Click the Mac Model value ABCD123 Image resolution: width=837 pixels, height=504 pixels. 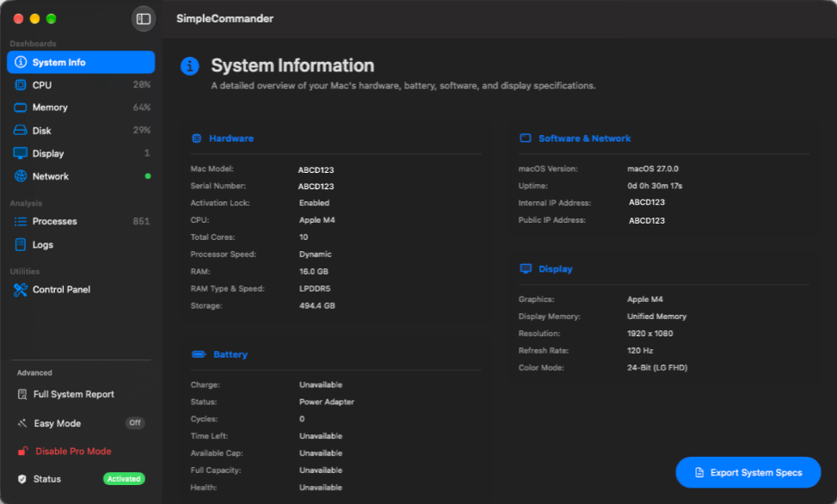(x=316, y=169)
